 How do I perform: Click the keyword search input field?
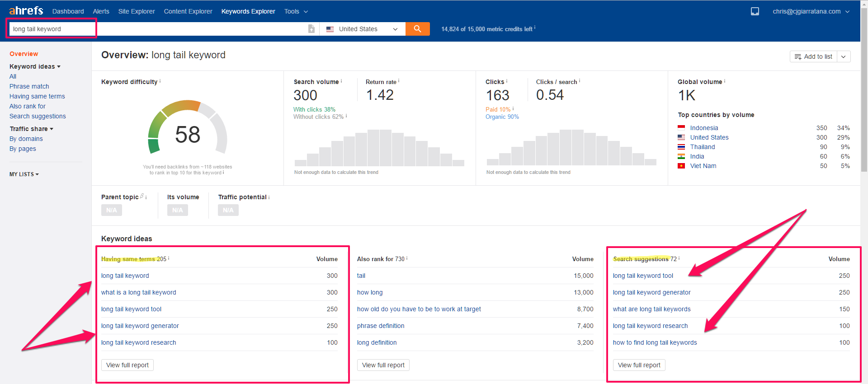(x=52, y=29)
